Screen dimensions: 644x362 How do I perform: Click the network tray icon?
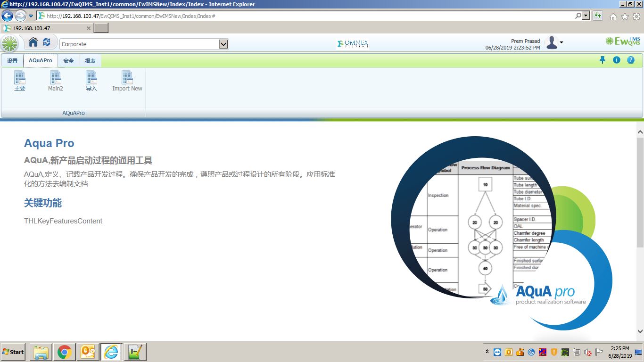tap(577, 352)
